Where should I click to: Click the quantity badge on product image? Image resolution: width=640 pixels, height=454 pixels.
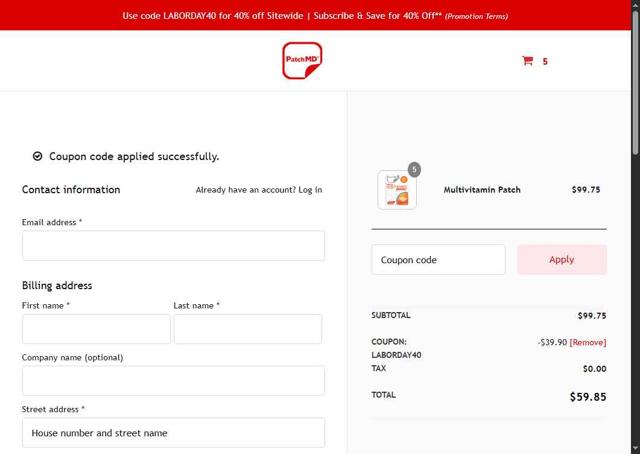(414, 169)
